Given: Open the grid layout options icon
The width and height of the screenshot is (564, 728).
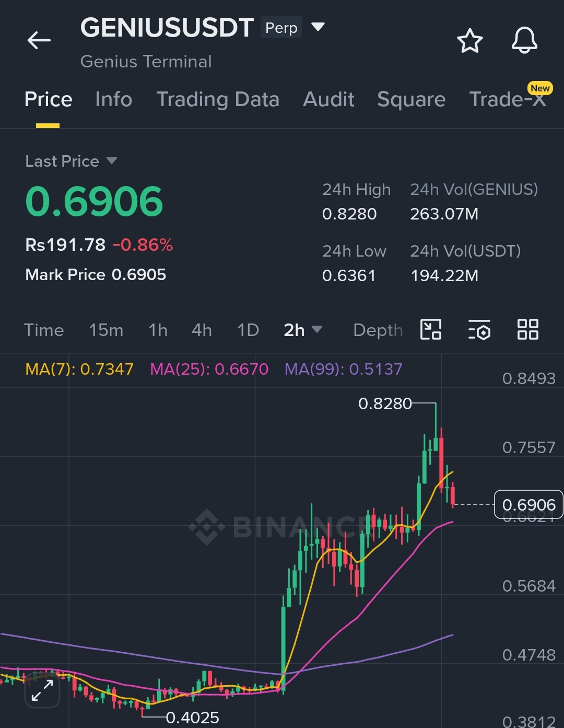Looking at the screenshot, I should (x=527, y=330).
